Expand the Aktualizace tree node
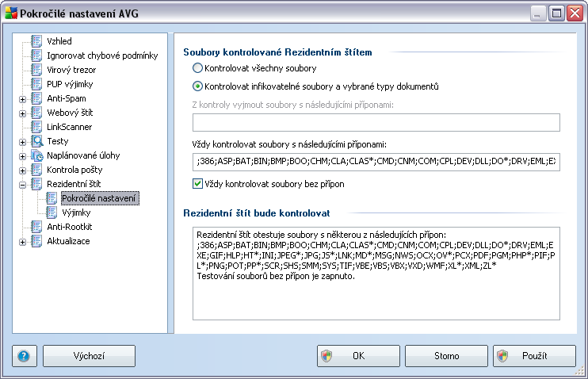 pyautogui.click(x=22, y=242)
